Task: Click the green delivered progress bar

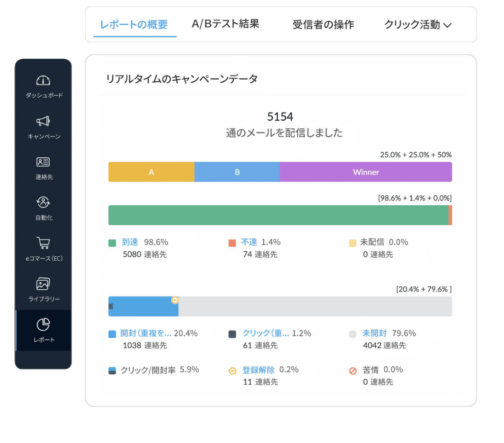Action: point(278,215)
